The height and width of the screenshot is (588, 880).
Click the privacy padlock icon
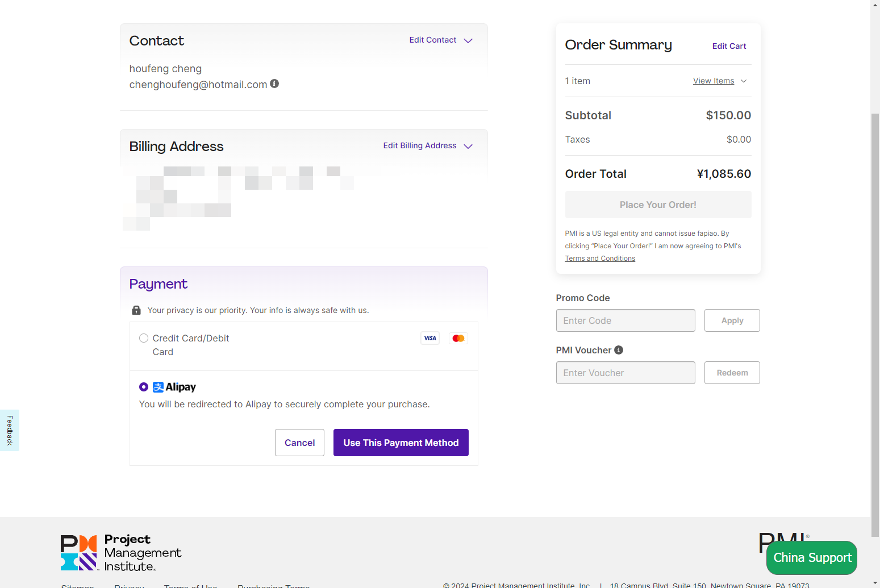click(x=136, y=310)
